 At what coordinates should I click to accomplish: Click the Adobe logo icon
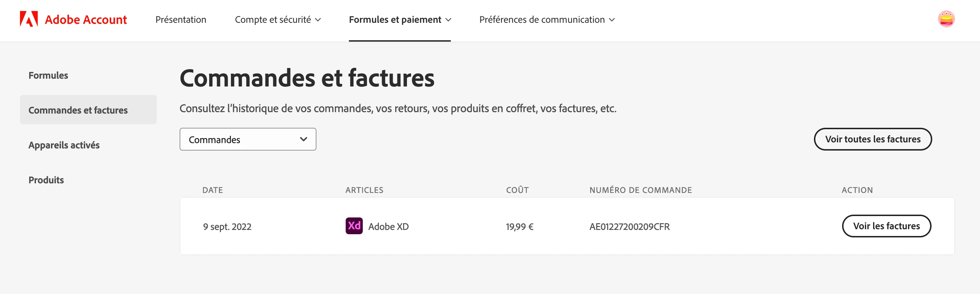[x=29, y=19]
